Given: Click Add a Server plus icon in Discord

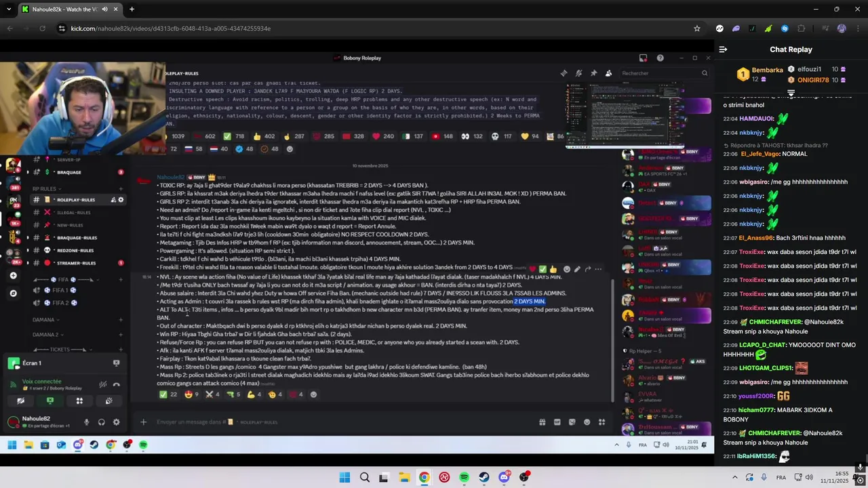Looking at the screenshot, I should (x=13, y=276).
